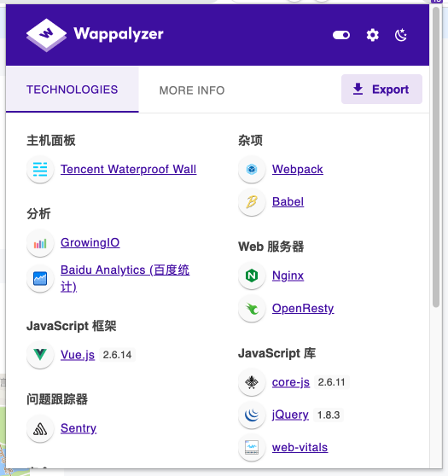
Task: Click the vertical scrollbar thumb
Action: tap(436, 158)
